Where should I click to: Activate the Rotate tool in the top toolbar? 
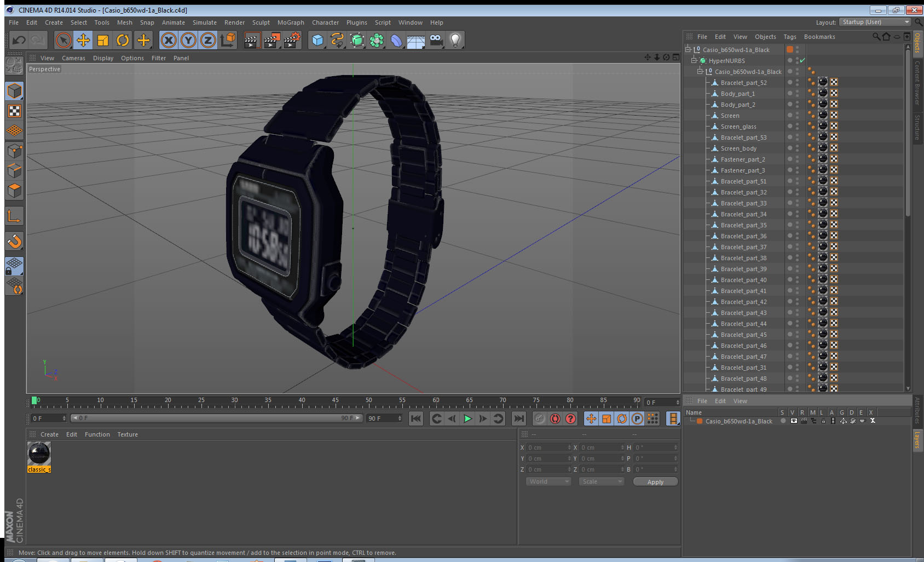(123, 40)
